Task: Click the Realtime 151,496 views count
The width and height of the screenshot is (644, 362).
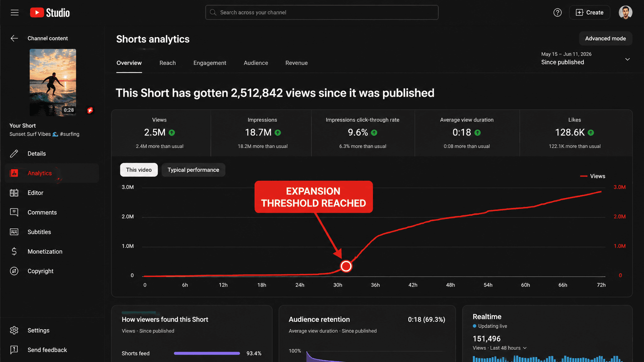Action: (x=486, y=339)
